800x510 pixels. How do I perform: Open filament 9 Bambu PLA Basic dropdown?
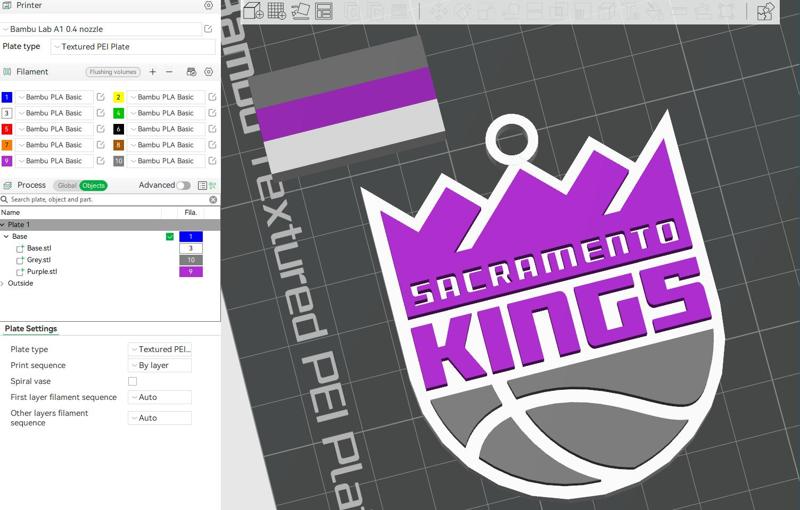click(55, 161)
